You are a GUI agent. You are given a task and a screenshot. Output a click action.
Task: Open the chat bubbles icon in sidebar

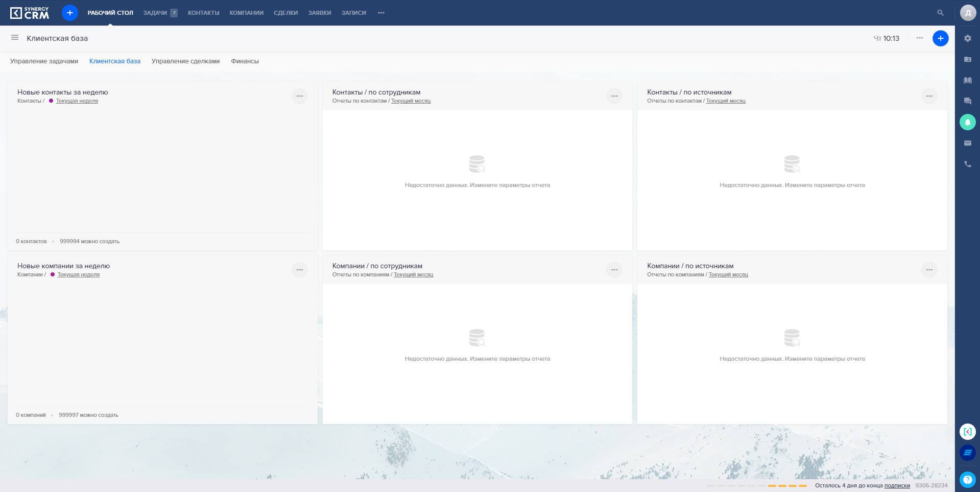pos(968,101)
